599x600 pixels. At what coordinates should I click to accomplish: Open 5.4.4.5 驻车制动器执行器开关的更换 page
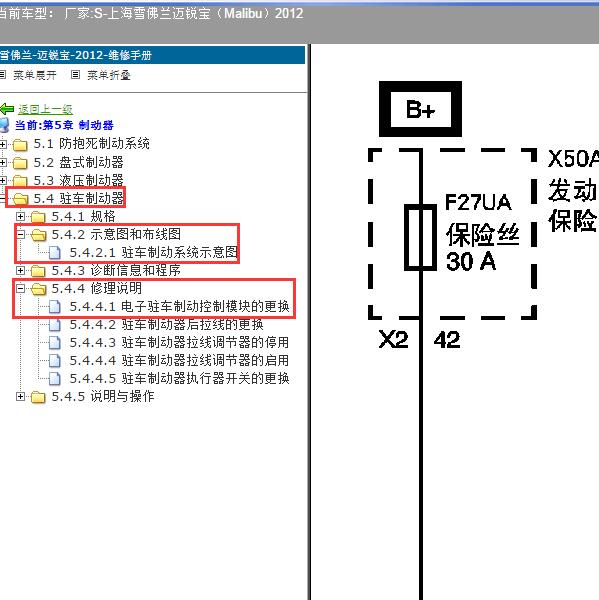tap(179, 378)
